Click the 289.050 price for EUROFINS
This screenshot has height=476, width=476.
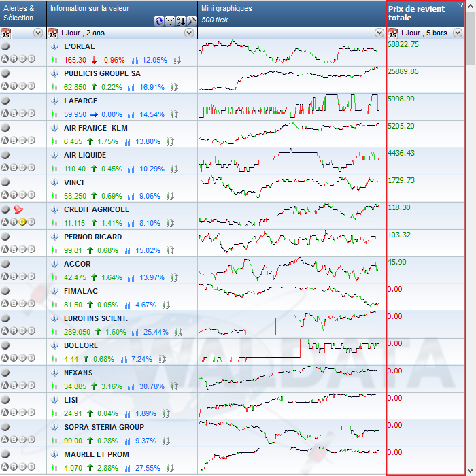pyautogui.click(x=77, y=332)
